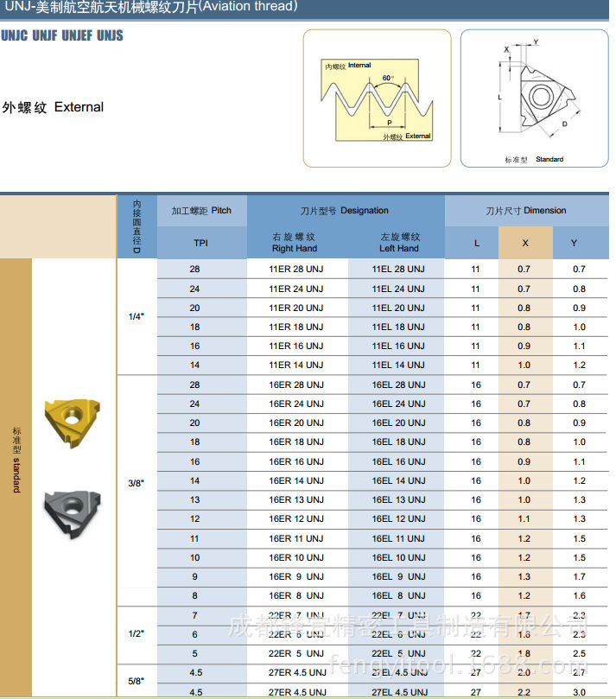Select cell '11EL 14 UNJ'

tap(398, 365)
